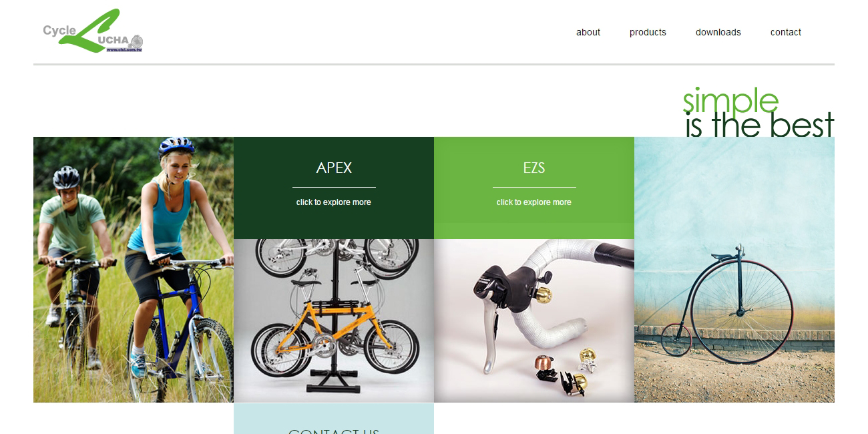Click the APEX heading
The height and width of the screenshot is (434, 868).
coord(334,168)
